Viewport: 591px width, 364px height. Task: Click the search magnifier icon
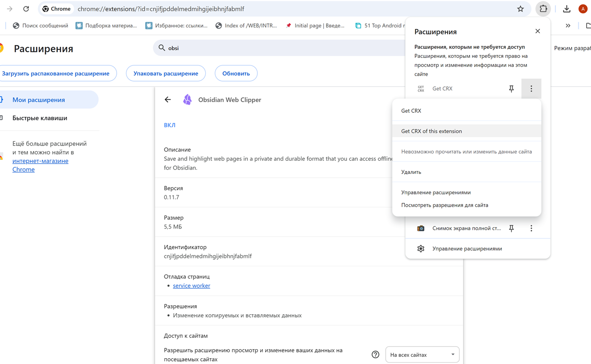(x=162, y=48)
